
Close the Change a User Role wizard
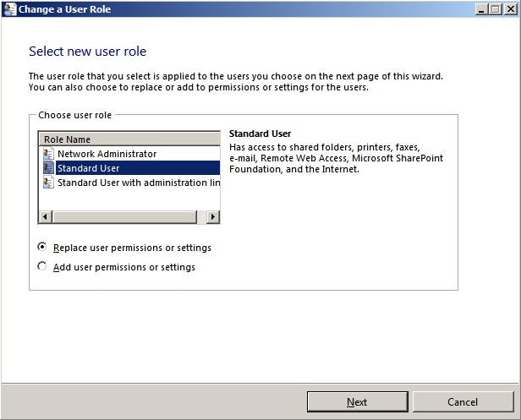click(509, 8)
